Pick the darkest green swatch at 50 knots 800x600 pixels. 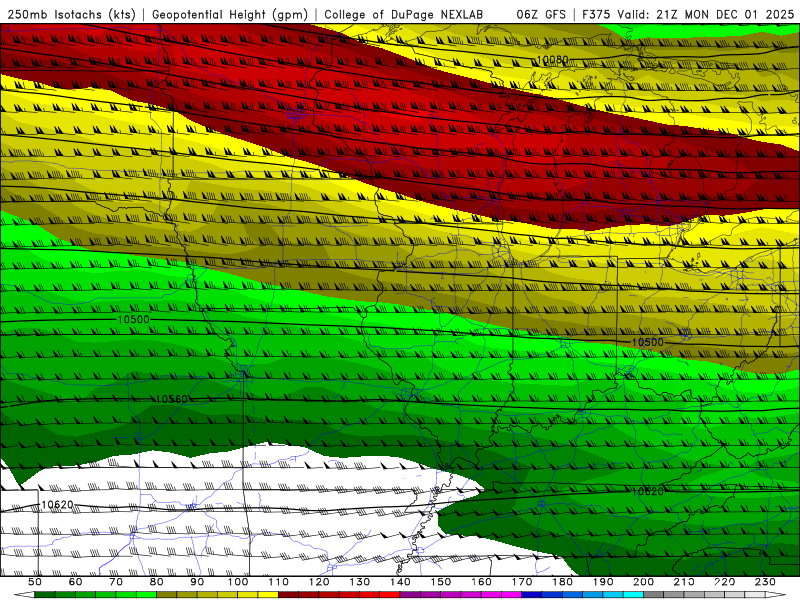tap(44, 594)
